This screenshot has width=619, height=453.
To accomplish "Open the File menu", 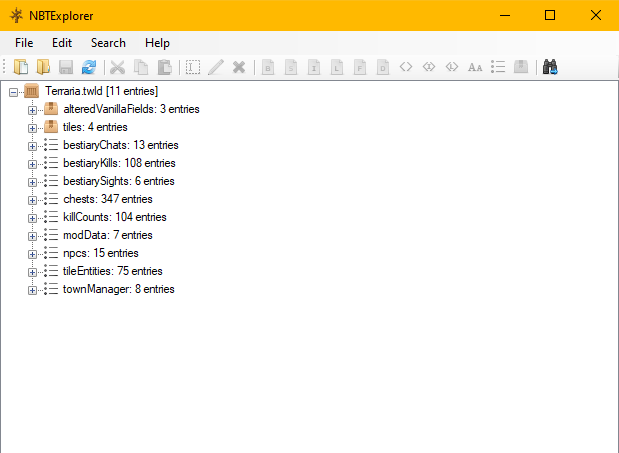I will coord(24,43).
